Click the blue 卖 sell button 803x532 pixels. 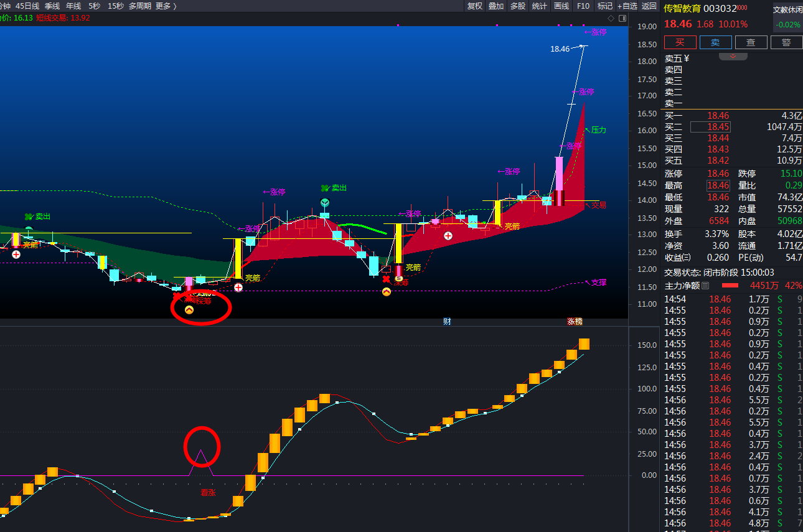[716, 42]
